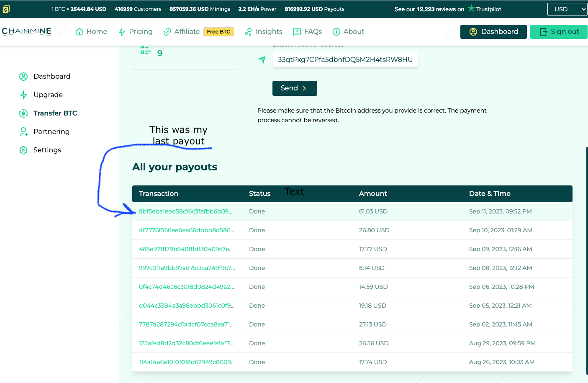Open transaction 485e971879b64081df30409c7e...

point(186,249)
